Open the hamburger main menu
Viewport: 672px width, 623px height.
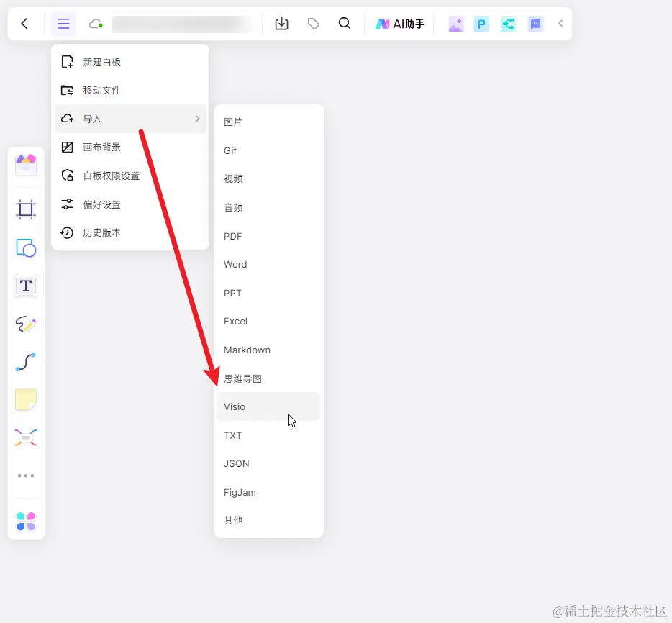tap(63, 23)
